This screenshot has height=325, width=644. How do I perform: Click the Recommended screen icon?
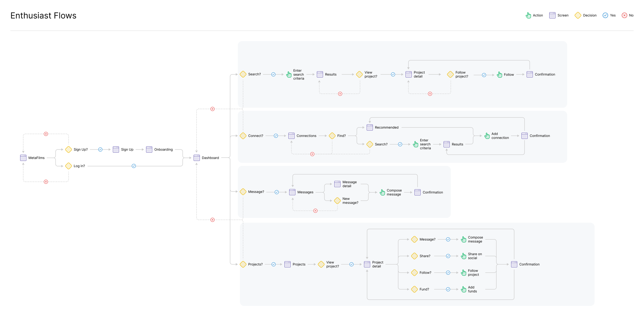point(370,127)
